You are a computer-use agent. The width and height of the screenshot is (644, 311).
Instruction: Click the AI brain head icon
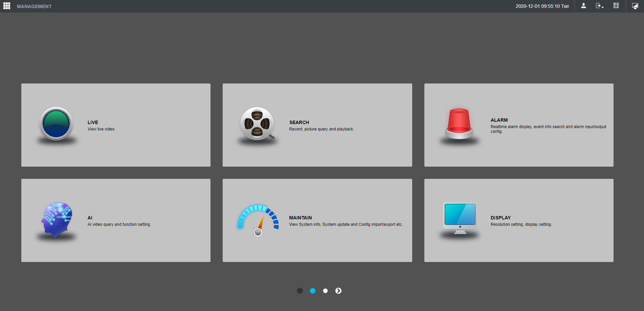tap(57, 220)
